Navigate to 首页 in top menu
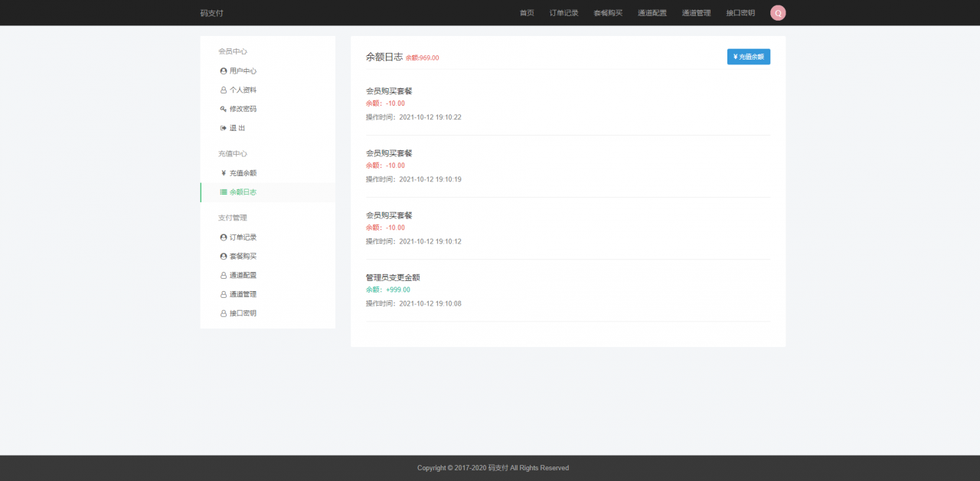The image size is (980, 481). pos(526,12)
